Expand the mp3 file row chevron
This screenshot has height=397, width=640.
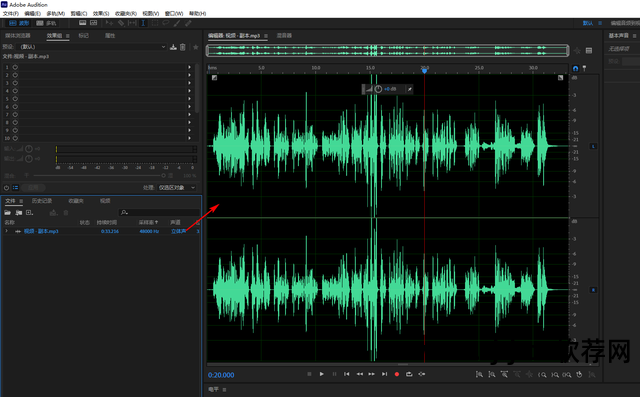pos(6,231)
